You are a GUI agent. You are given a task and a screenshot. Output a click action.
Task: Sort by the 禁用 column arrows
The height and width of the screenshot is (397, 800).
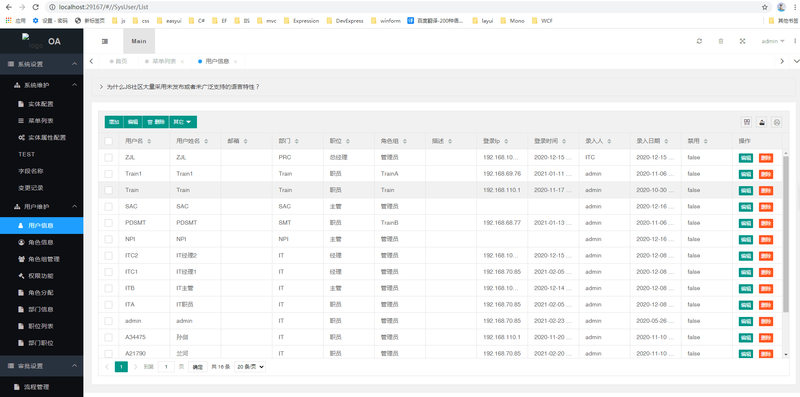[x=706, y=141]
